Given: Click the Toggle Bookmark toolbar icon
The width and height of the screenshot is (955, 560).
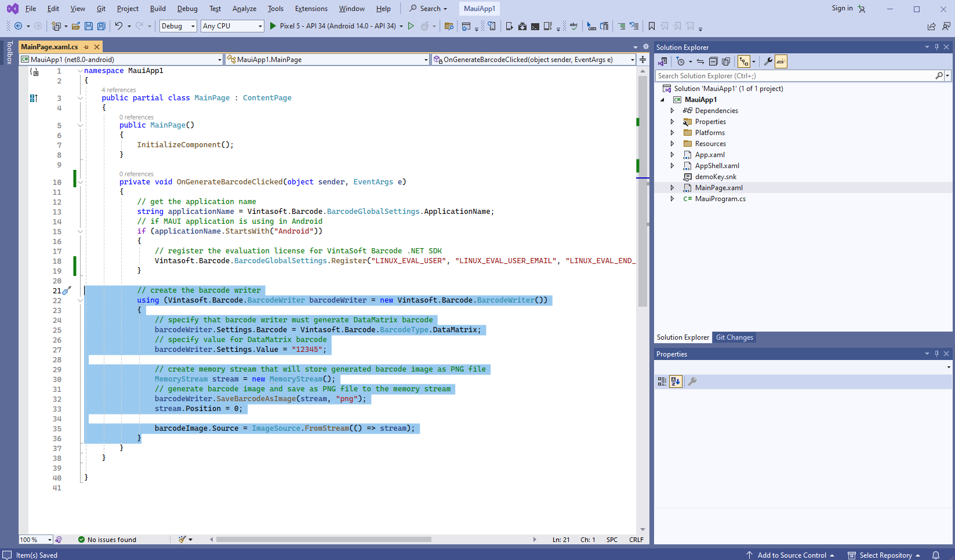Looking at the screenshot, I should (x=652, y=26).
